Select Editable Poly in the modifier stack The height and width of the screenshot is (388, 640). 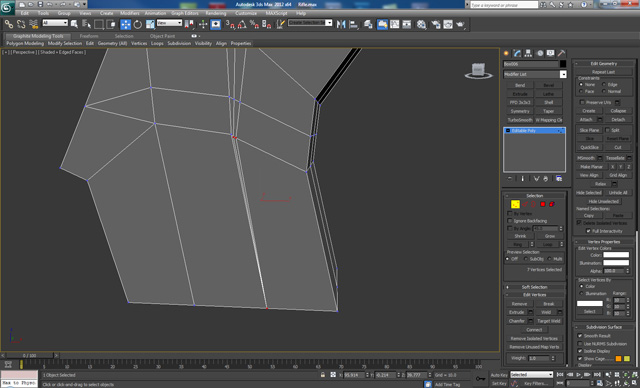pos(534,131)
